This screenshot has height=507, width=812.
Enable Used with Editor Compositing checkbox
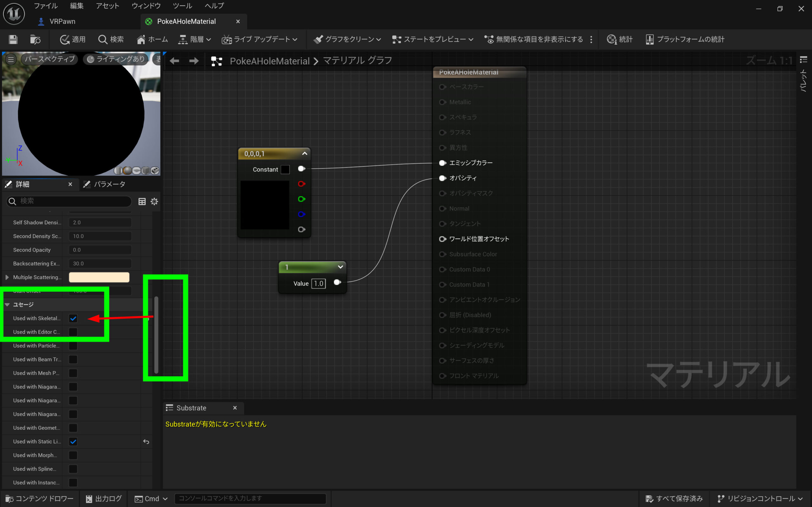(73, 332)
